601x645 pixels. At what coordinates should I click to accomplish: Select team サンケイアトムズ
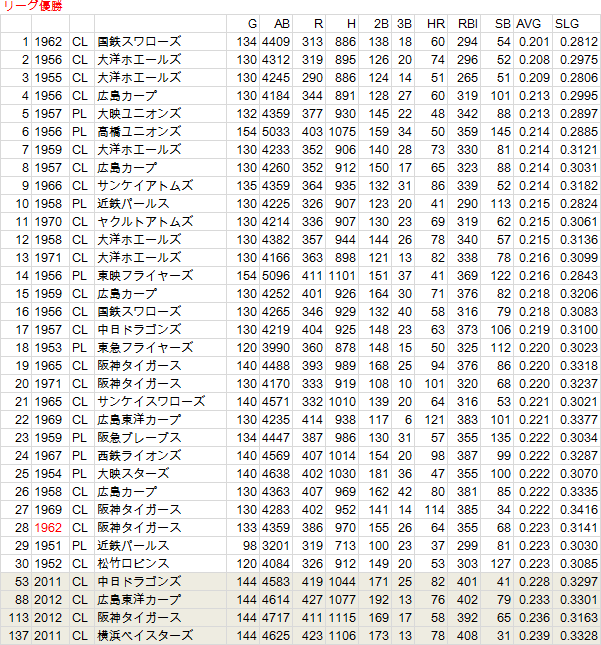click(145, 186)
